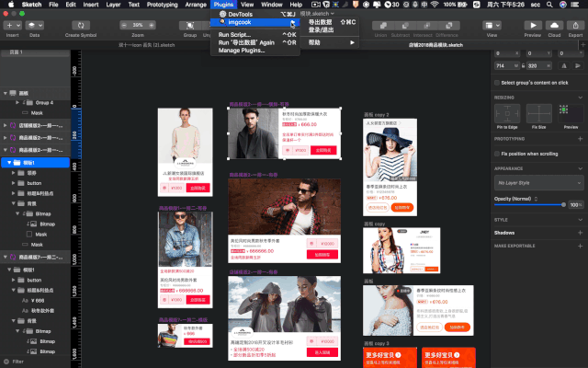Collapse the selected 模版1 group layer
Screen dimensions: 588x368
tap(9, 163)
